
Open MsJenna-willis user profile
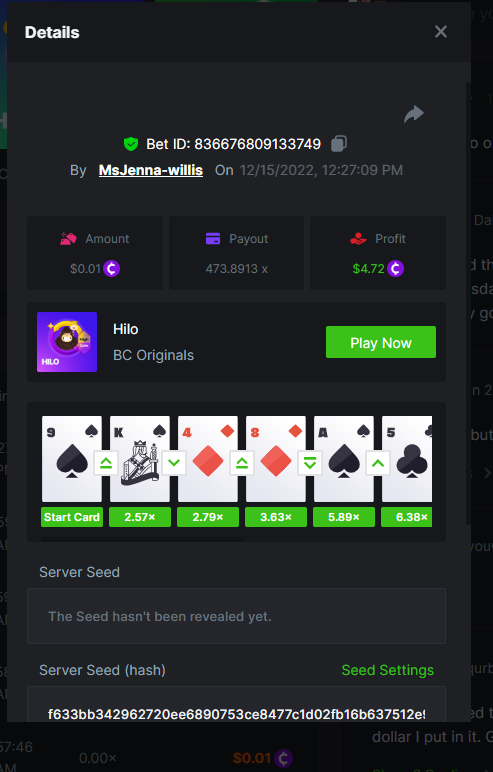tap(151, 170)
